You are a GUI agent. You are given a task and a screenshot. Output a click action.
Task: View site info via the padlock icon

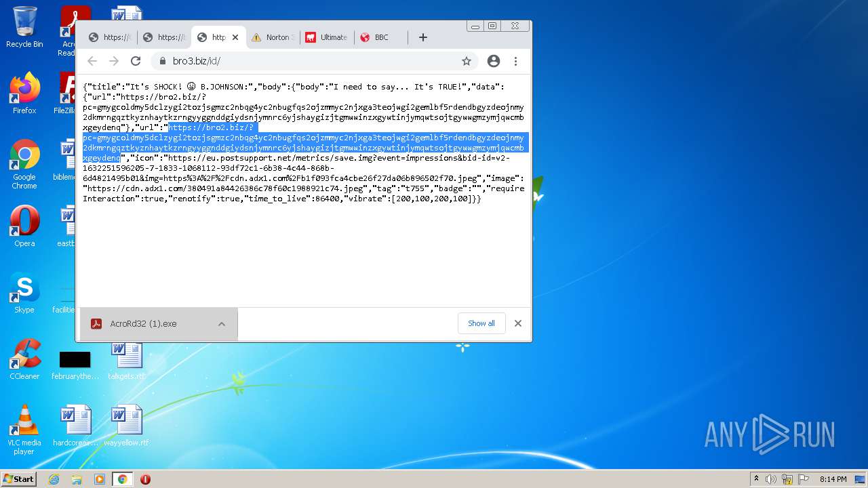tap(162, 61)
